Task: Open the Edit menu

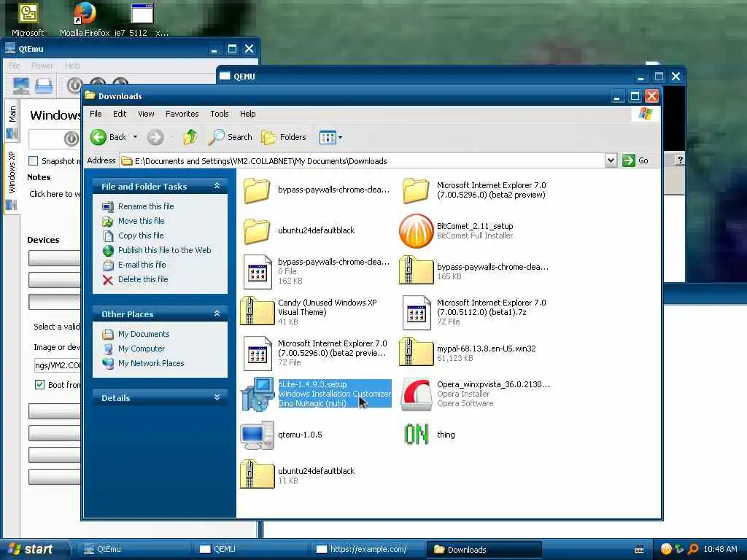Action: [120, 114]
